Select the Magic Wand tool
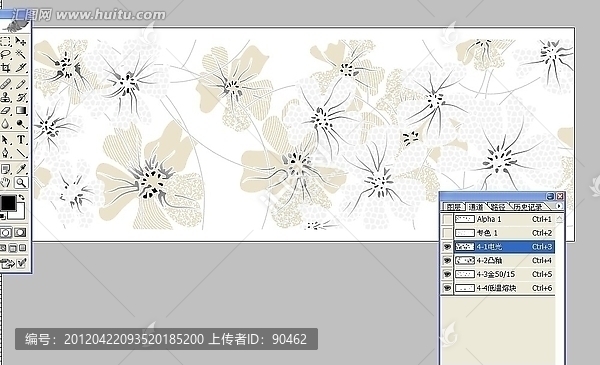 [21, 54]
